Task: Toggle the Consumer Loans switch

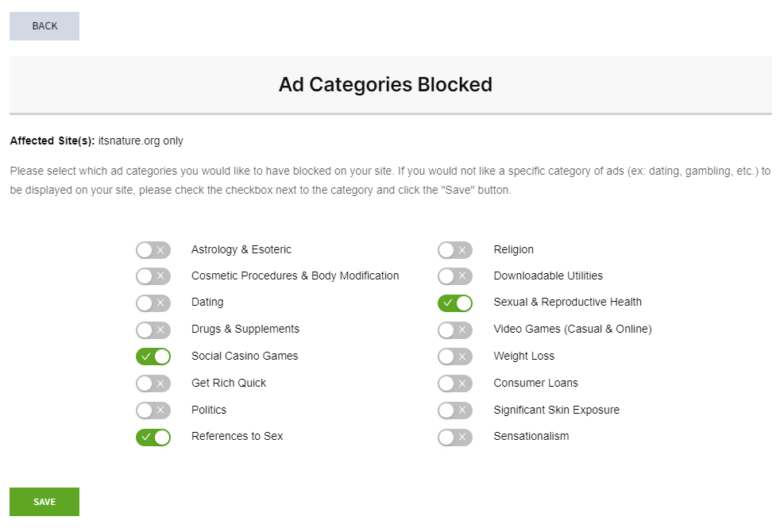Action: [454, 384]
